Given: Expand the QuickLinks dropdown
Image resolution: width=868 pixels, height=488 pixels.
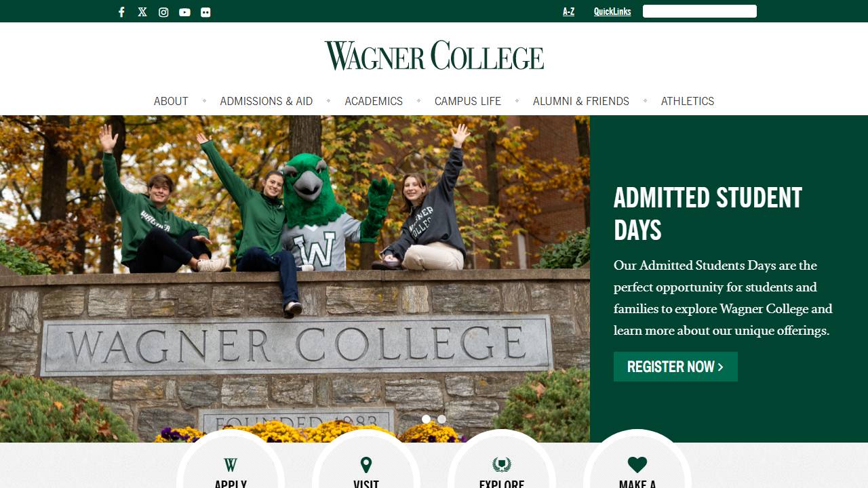Looking at the screenshot, I should 612,12.
